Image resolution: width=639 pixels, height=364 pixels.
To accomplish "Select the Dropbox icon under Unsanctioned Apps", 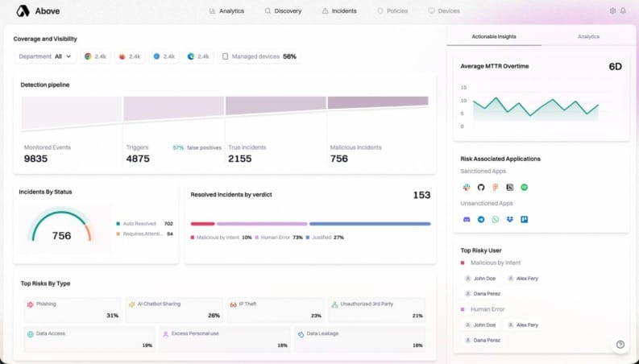I will pos(510,220).
